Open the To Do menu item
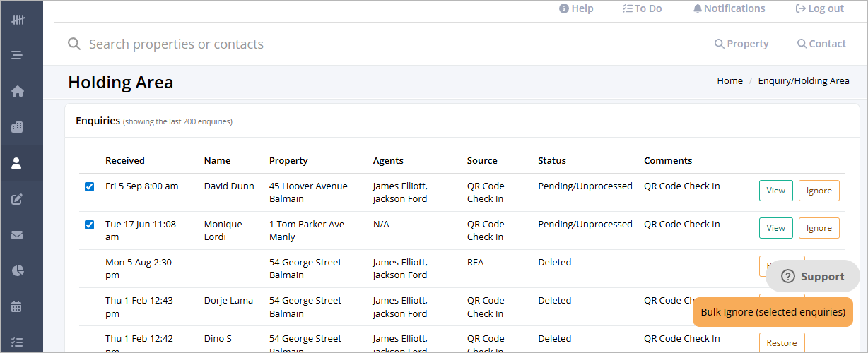This screenshot has height=353, width=868. (x=642, y=8)
